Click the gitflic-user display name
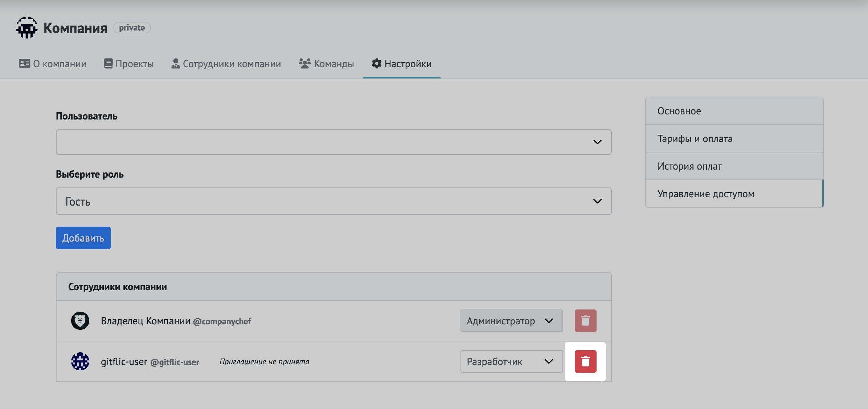Image resolution: width=868 pixels, height=409 pixels. click(124, 361)
